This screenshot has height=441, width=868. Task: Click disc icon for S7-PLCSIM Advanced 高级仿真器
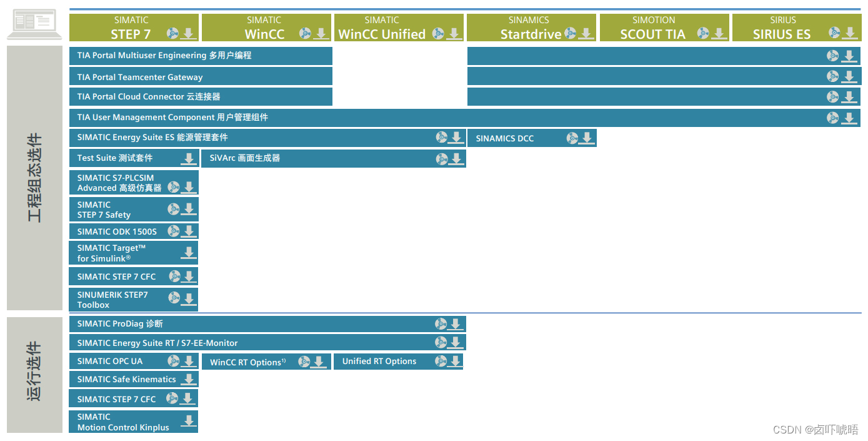174,186
